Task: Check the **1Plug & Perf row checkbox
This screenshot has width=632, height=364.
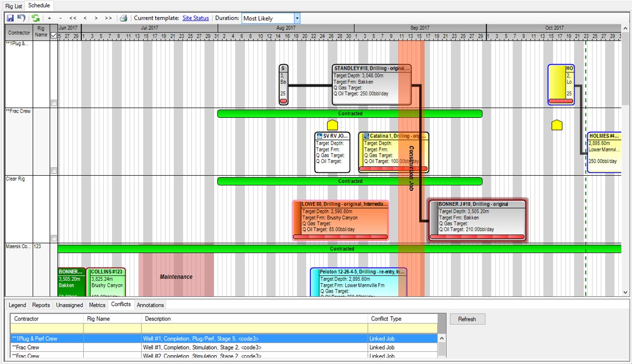Action: [54, 103]
